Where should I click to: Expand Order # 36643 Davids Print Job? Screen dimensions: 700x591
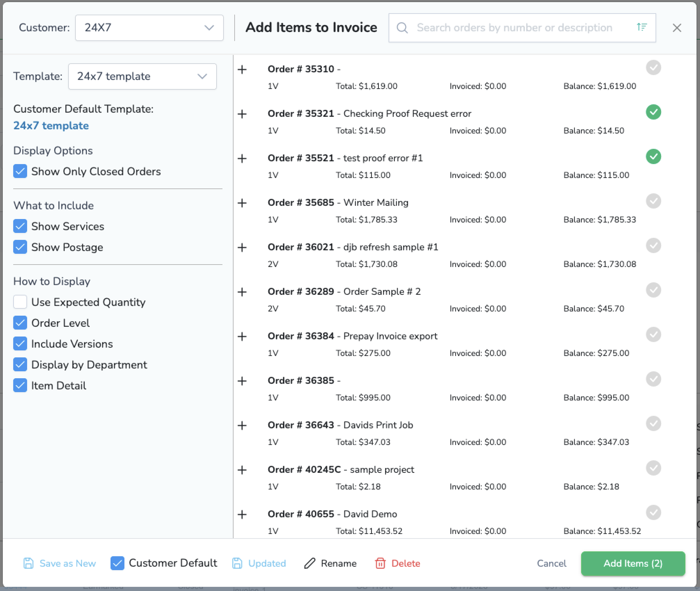coord(242,426)
